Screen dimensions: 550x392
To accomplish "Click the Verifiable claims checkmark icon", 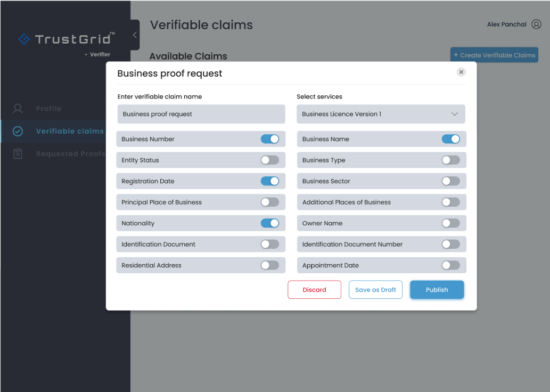I will 18,131.
